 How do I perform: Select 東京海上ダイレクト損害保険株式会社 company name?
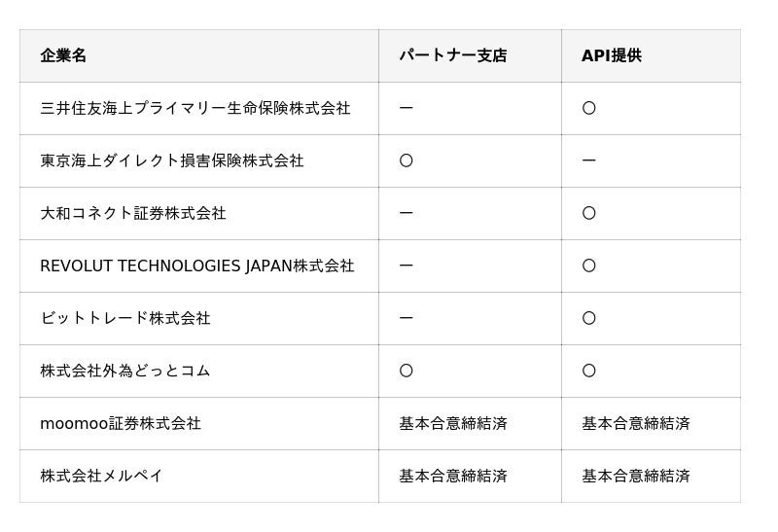171,160
